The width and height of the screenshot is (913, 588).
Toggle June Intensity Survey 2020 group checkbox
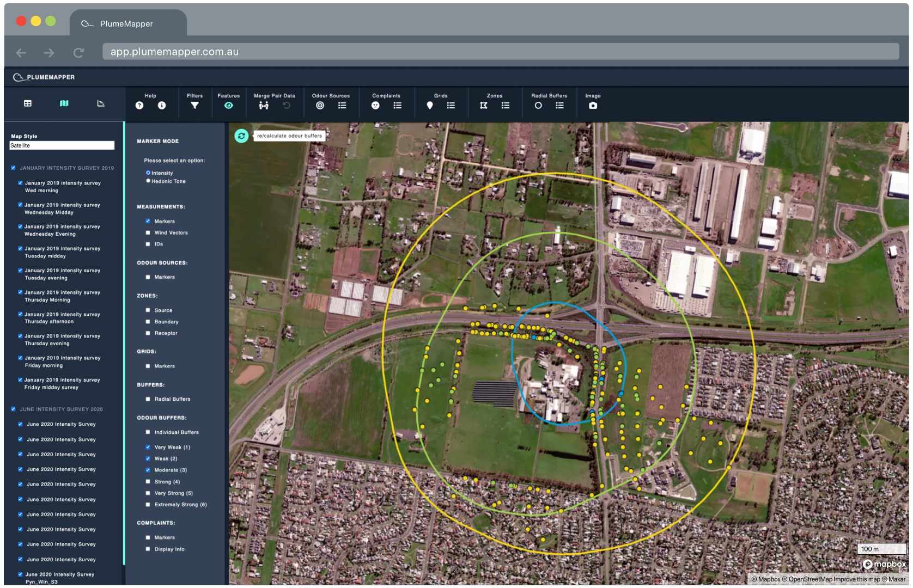pyautogui.click(x=13, y=409)
